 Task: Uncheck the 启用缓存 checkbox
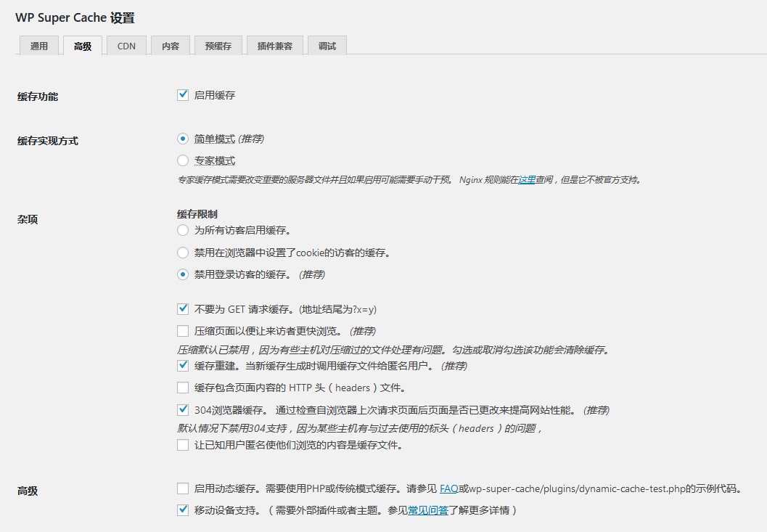[x=183, y=95]
